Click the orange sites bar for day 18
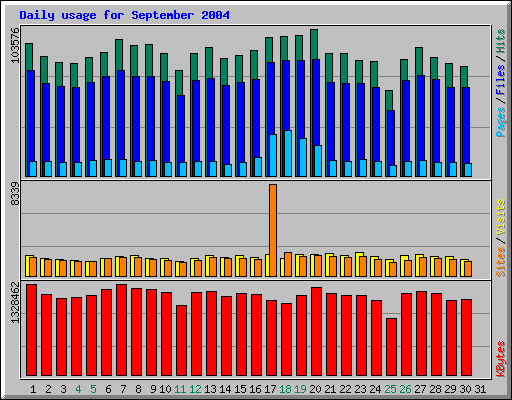 tap(288, 264)
